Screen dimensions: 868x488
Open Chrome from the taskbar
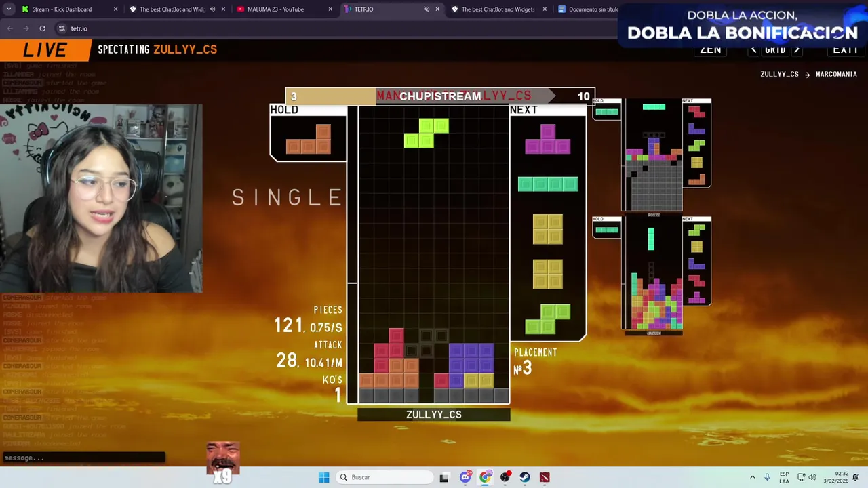click(x=485, y=477)
